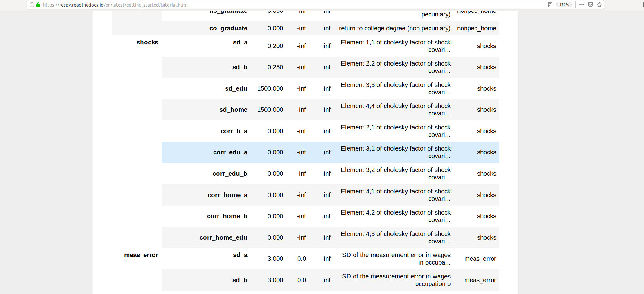
Task: Show site information via the info icon
Action: coord(32,5)
